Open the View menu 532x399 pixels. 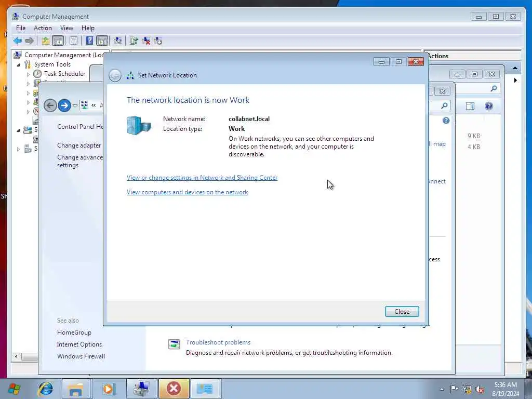(x=66, y=28)
